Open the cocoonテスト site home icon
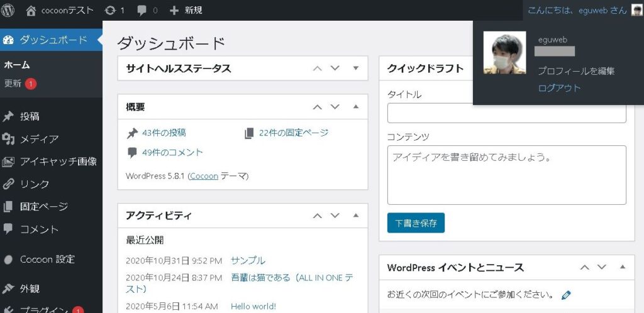Screen dimensions: 644x313 (31, 10)
